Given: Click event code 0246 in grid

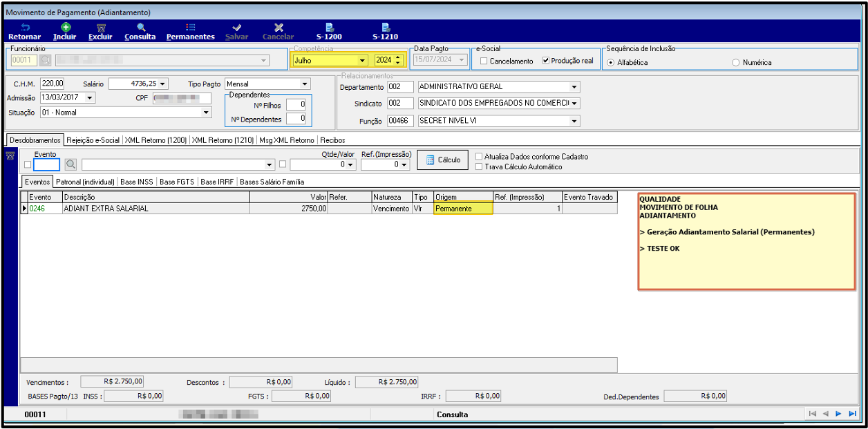Looking at the screenshot, I should (x=37, y=208).
